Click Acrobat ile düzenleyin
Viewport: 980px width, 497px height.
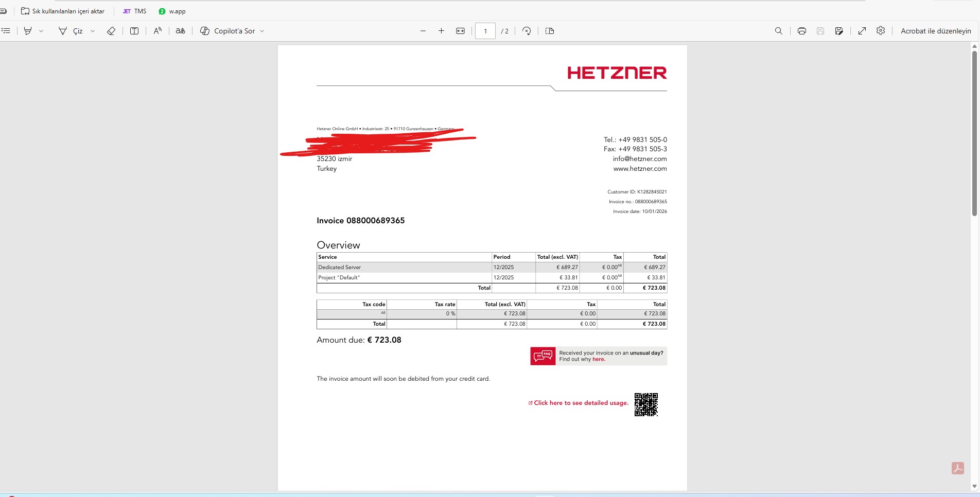pos(936,31)
